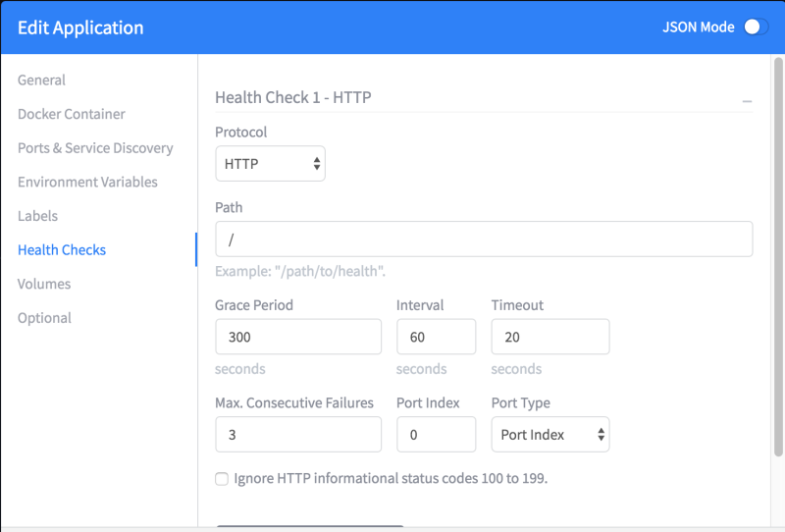Toggle JSON Mode switch
The image size is (785, 532).
[x=755, y=27]
